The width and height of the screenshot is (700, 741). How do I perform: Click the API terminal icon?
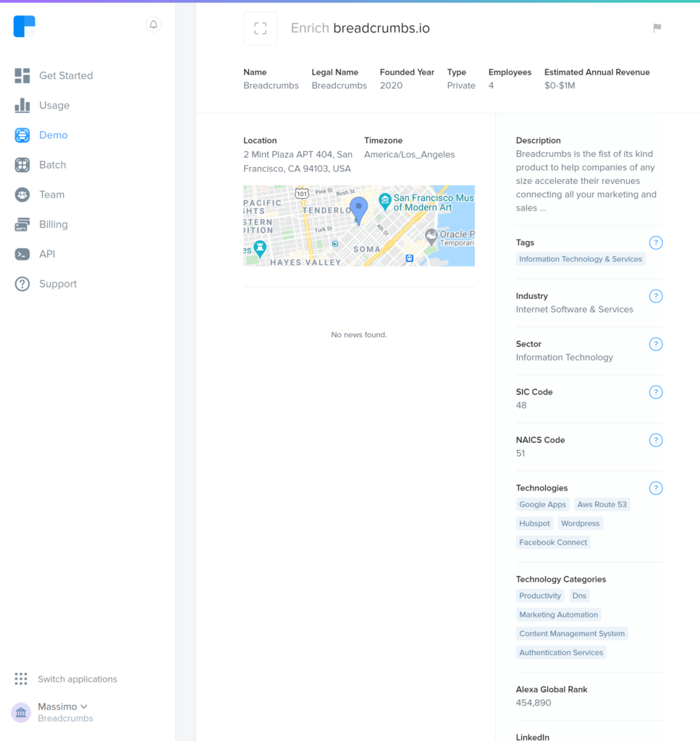click(22, 254)
